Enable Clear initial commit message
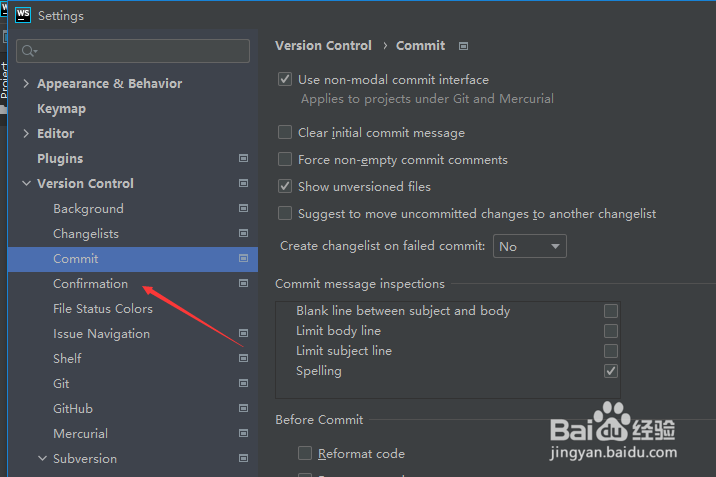 coord(286,132)
